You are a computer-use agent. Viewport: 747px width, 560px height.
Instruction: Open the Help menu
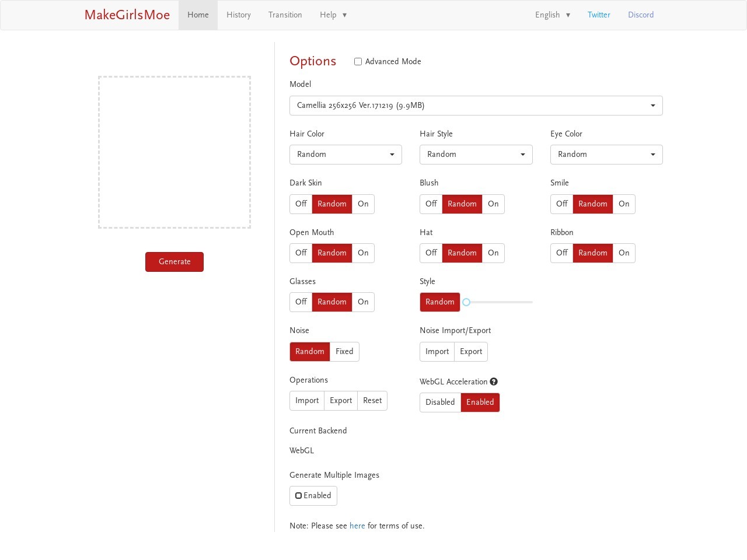click(x=333, y=15)
